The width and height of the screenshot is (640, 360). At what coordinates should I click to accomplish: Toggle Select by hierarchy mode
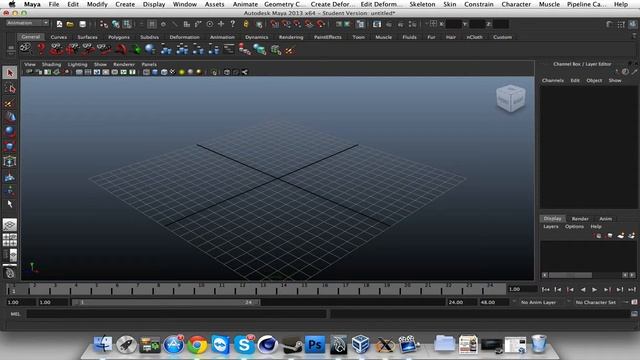[x=104, y=24]
